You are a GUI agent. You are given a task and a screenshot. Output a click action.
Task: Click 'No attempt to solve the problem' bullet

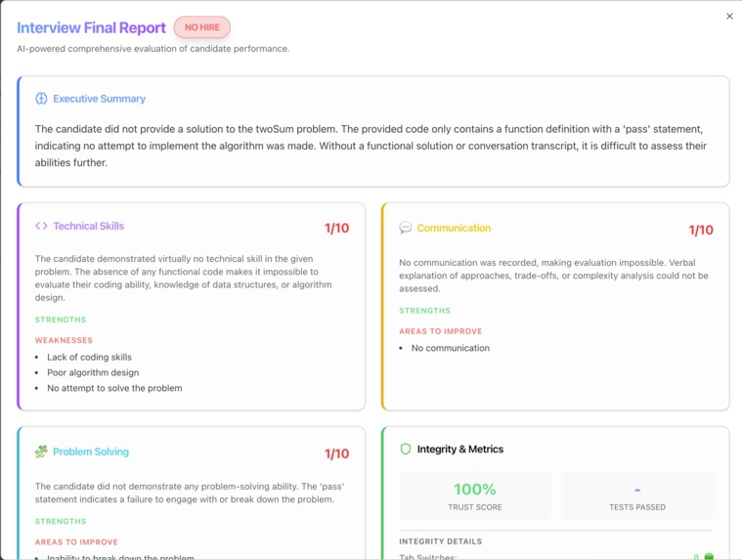[114, 388]
